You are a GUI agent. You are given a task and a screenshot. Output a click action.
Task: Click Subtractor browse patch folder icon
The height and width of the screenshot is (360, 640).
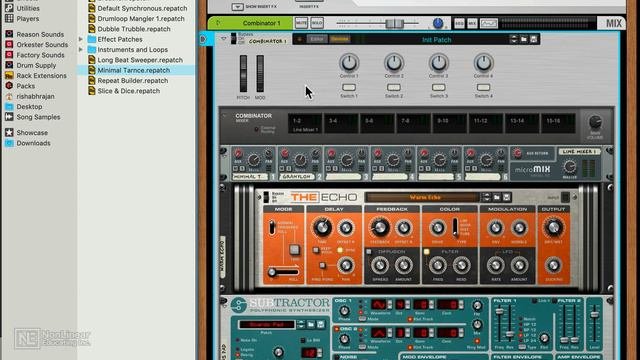coord(311,324)
